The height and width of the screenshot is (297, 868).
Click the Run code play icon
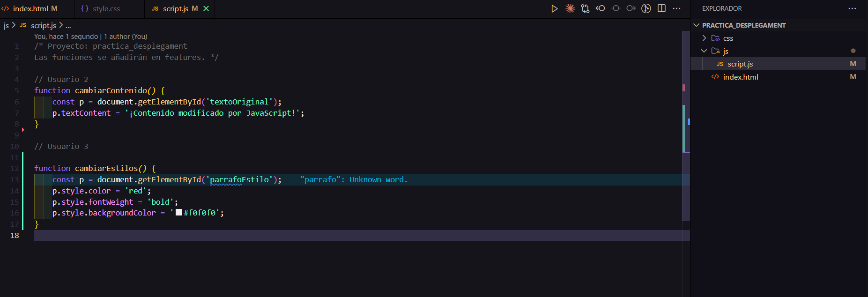coord(554,8)
